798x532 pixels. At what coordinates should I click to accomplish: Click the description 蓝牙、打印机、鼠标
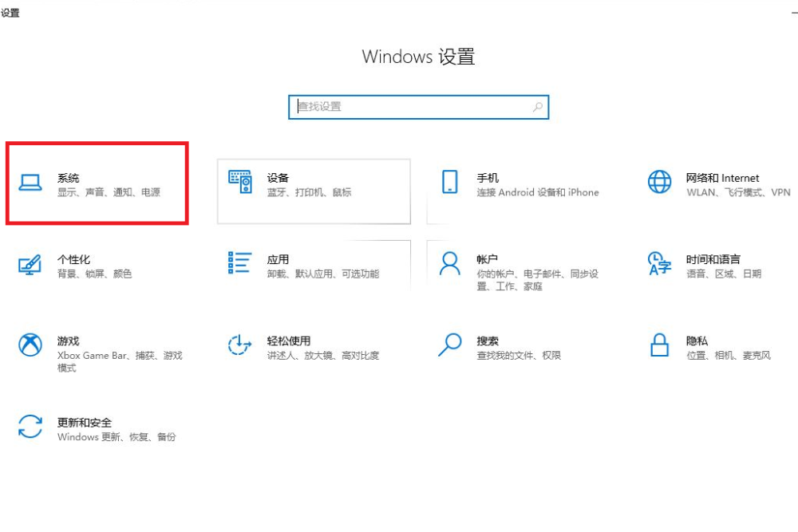[310, 192]
